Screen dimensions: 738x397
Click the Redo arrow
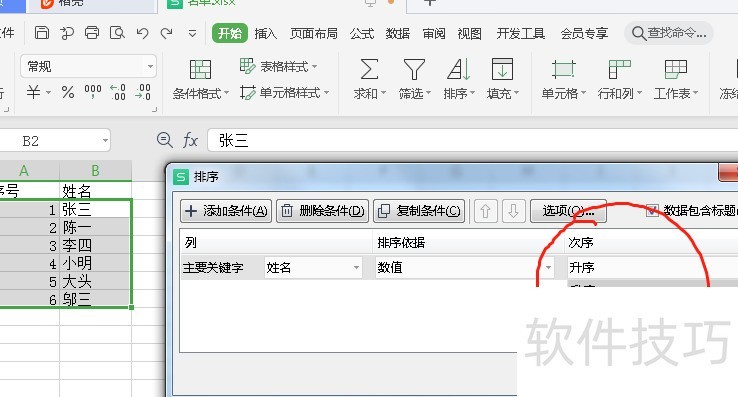(167, 33)
